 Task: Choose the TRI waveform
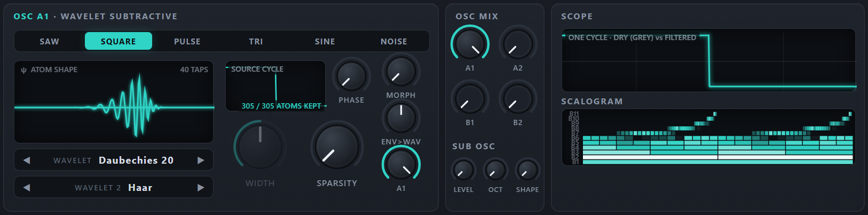[256, 41]
